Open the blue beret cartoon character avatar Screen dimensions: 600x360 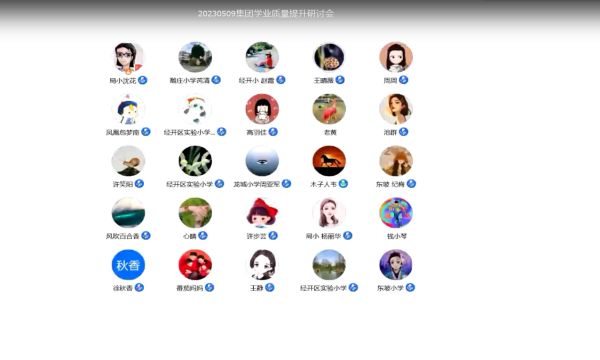128,109
